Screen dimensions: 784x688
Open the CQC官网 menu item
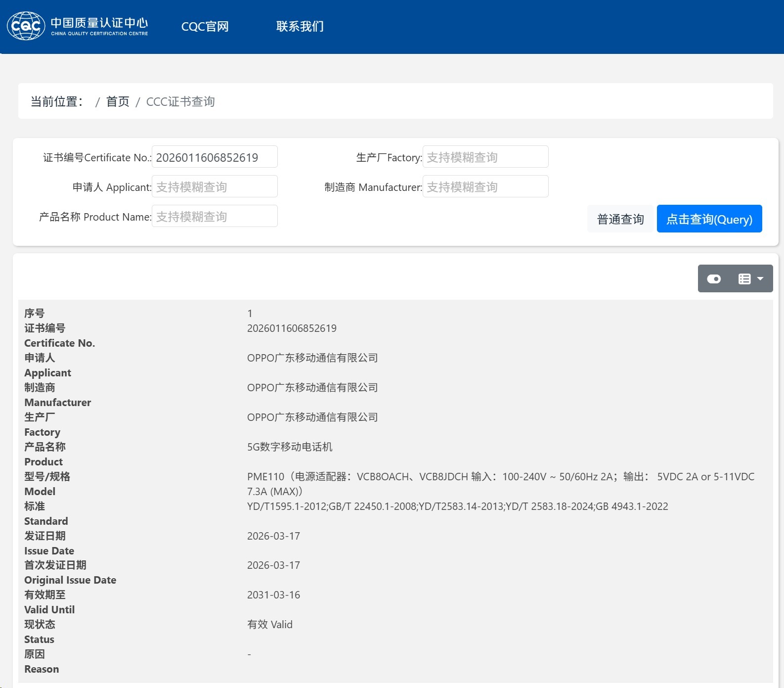pyautogui.click(x=205, y=27)
